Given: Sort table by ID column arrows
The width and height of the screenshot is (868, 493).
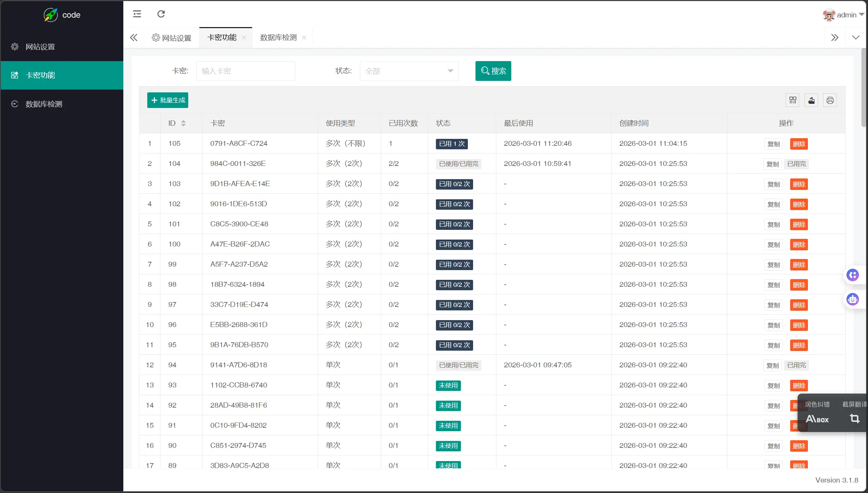Looking at the screenshot, I should 183,123.
